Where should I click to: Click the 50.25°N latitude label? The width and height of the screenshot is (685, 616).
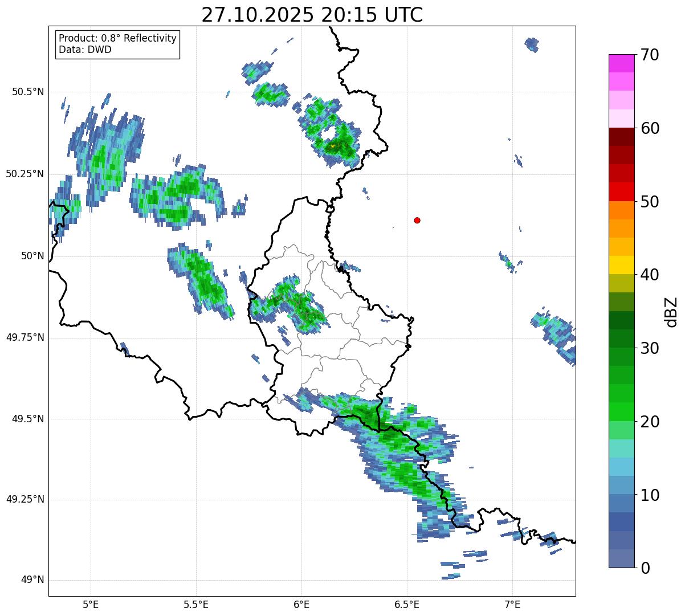pos(25,174)
